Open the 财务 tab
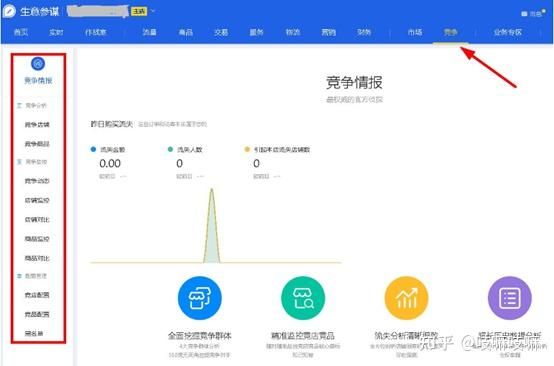Screen dimensions: 554x366 pyautogui.click(x=364, y=32)
